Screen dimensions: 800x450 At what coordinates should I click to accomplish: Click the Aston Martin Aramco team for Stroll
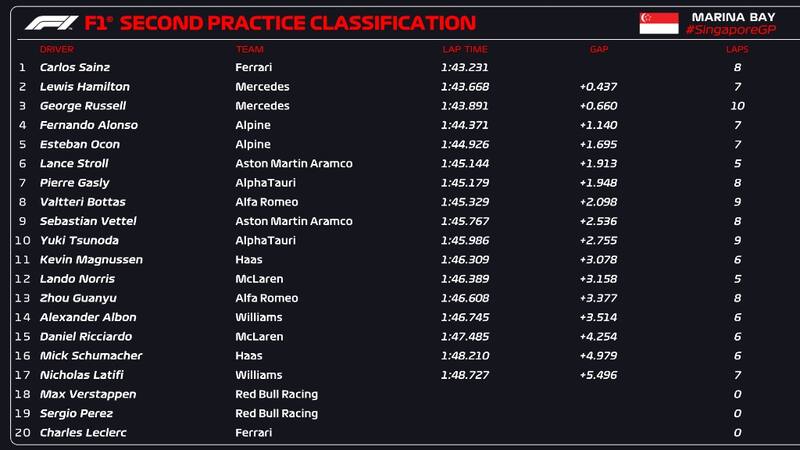coord(294,164)
